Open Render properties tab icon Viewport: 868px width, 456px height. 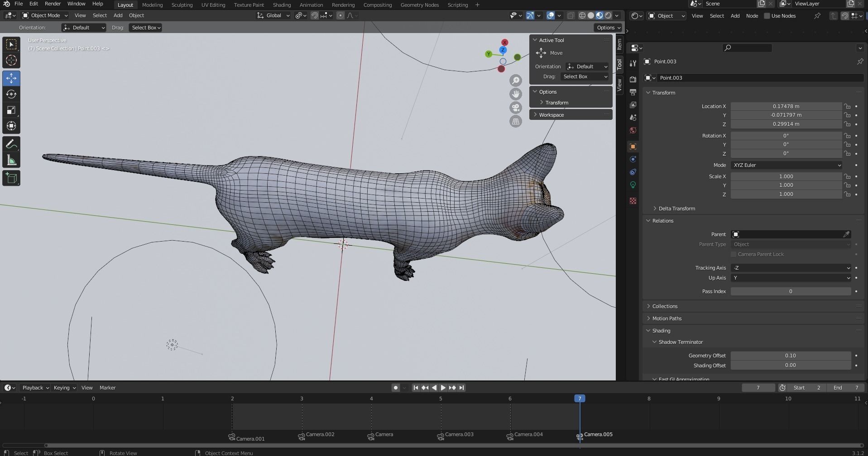(x=633, y=80)
